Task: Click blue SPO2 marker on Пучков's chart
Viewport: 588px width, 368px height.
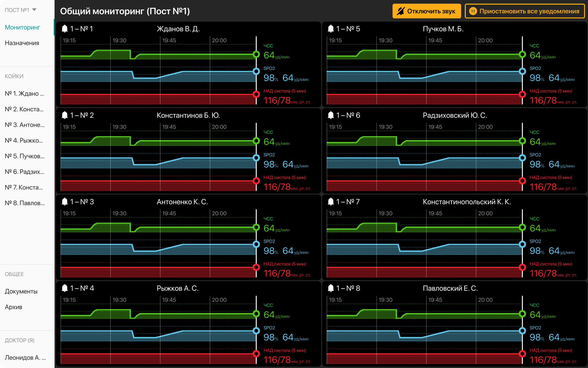Action: pyautogui.click(x=522, y=71)
